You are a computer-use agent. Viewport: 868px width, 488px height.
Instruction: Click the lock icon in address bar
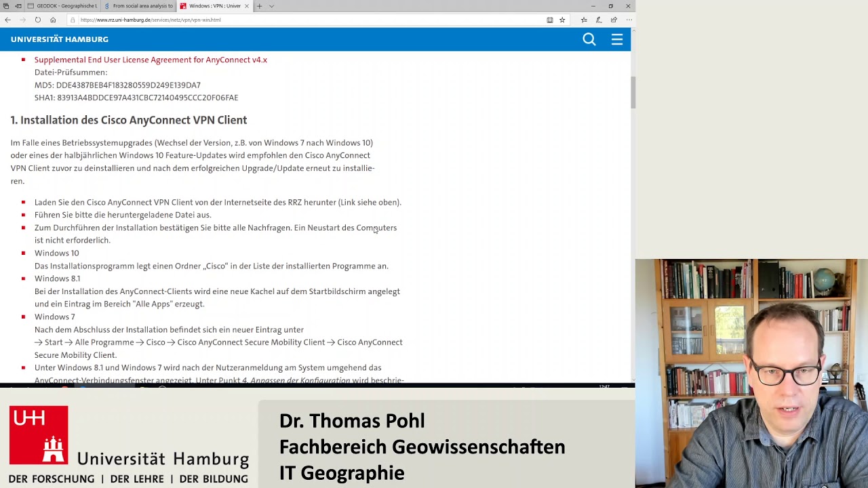point(73,20)
